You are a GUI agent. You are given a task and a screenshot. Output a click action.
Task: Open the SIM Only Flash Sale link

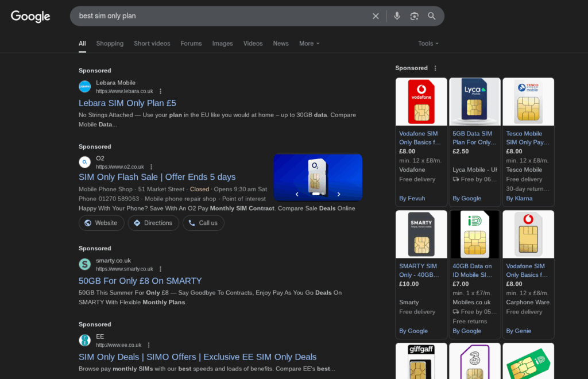click(157, 177)
